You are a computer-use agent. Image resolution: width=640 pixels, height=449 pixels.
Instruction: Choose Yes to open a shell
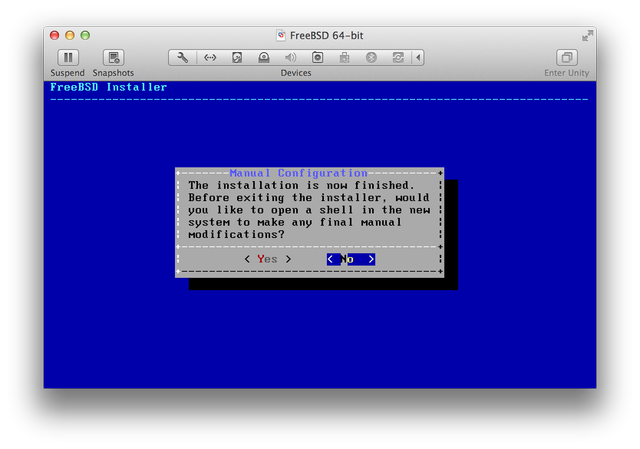pyautogui.click(x=268, y=259)
